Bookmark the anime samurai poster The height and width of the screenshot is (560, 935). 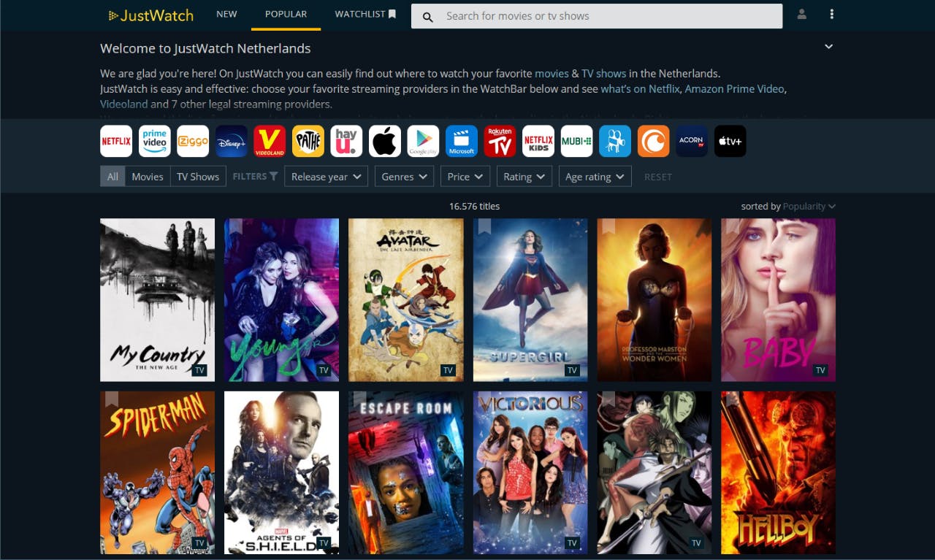608,399
